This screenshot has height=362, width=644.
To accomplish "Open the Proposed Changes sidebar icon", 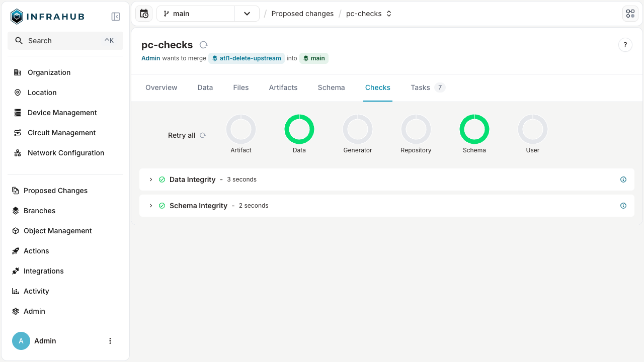I will tap(17, 190).
